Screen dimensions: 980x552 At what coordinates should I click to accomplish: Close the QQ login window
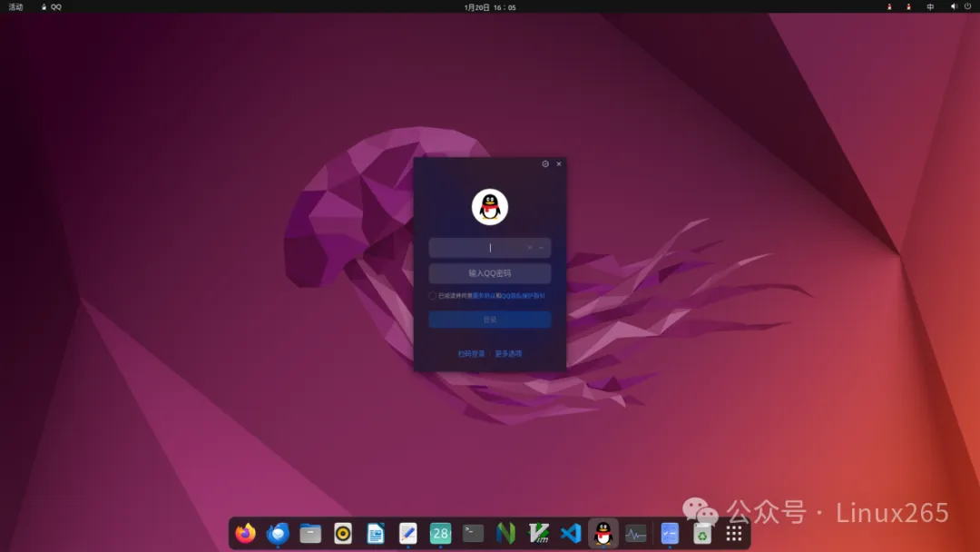[559, 163]
